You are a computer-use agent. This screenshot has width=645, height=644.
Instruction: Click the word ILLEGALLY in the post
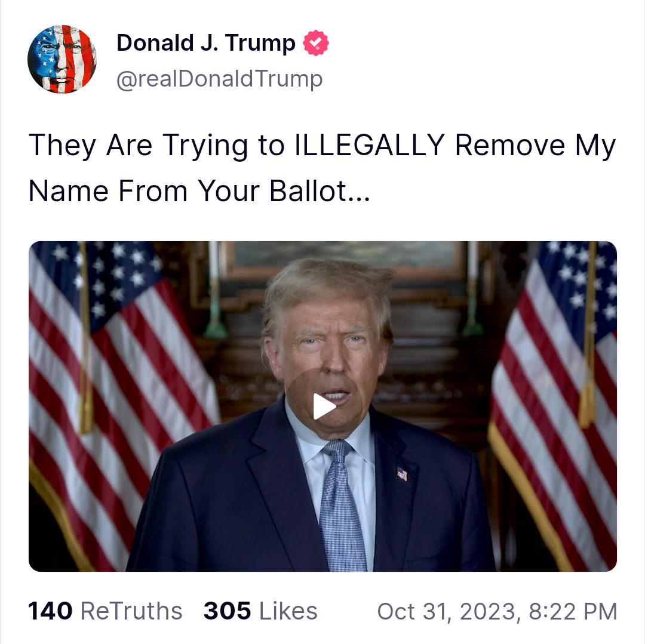pos(370,145)
